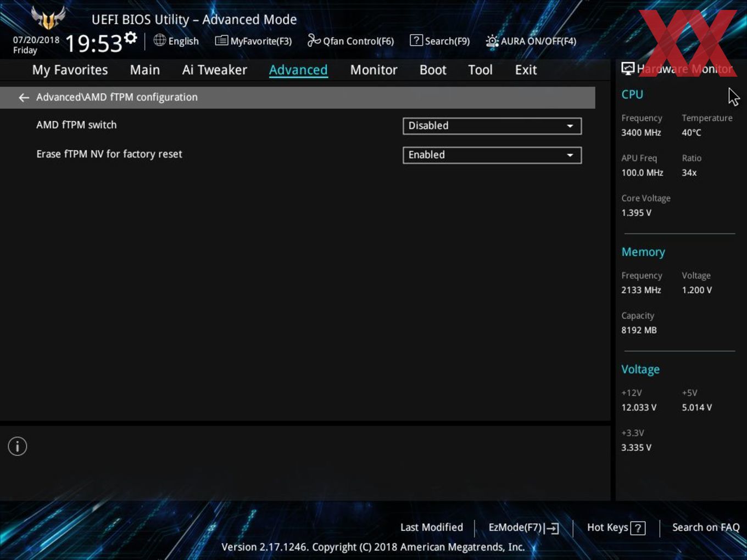Click the globe language icon

159,40
